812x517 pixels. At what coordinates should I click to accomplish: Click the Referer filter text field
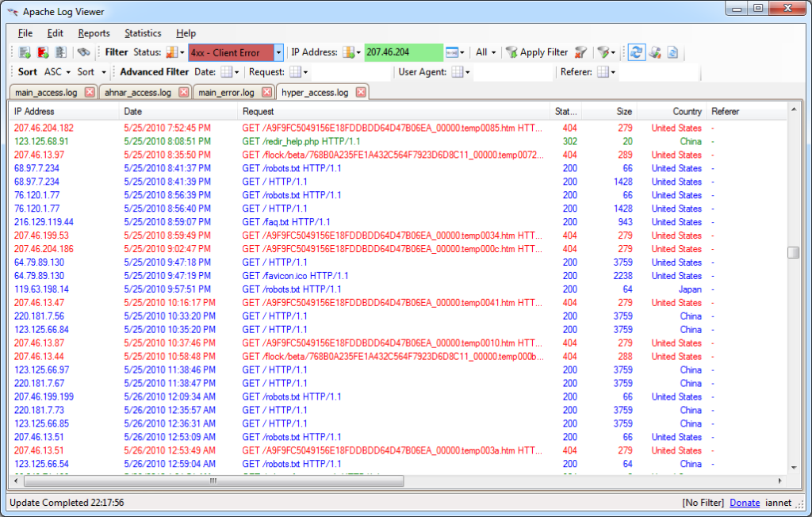pos(659,72)
